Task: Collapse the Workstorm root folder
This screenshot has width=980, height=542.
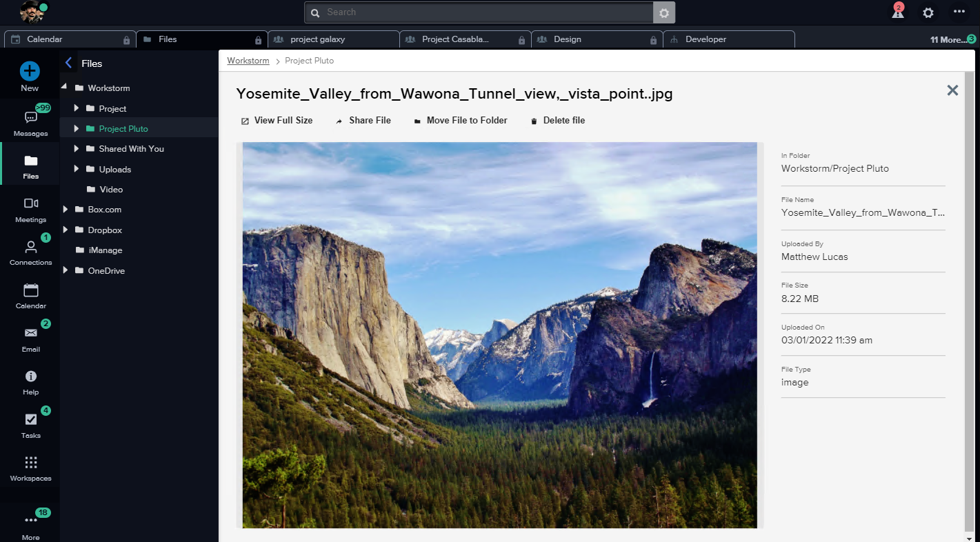Action: point(65,88)
